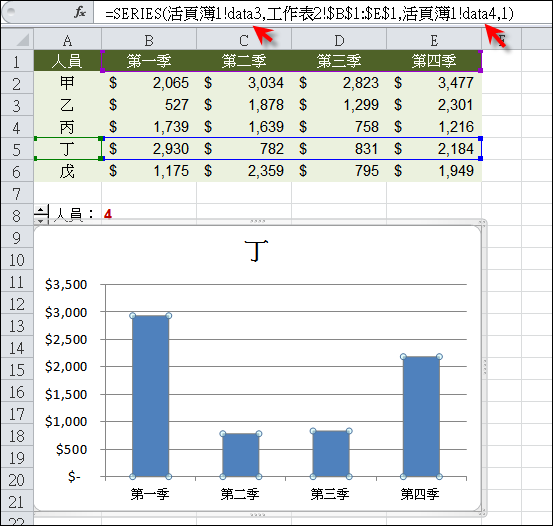Click cell with value 2,184
Image resolution: width=553 pixels, height=526 pixels.
point(434,149)
